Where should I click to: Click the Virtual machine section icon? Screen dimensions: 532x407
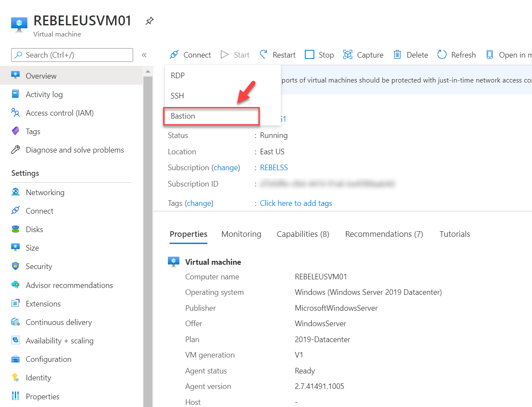(x=174, y=262)
